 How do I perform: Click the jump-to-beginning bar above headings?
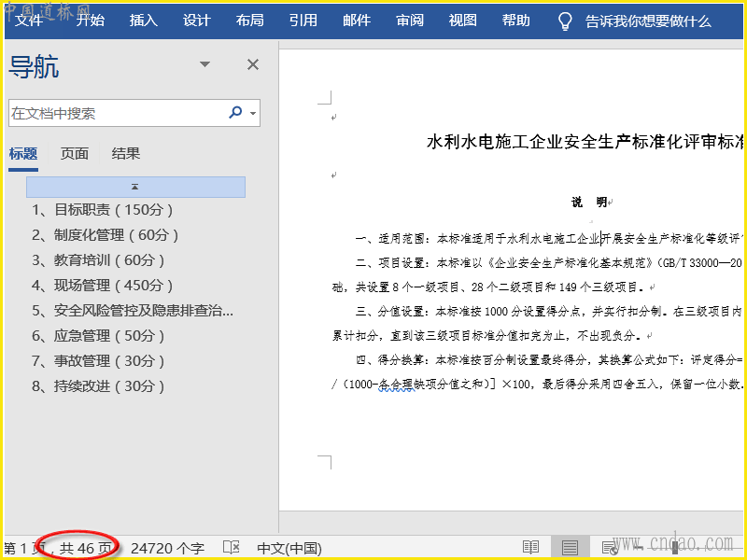click(x=135, y=188)
